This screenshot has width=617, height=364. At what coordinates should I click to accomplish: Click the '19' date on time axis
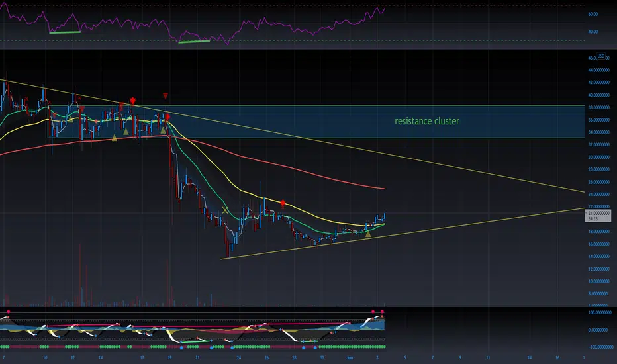pyautogui.click(x=169, y=357)
